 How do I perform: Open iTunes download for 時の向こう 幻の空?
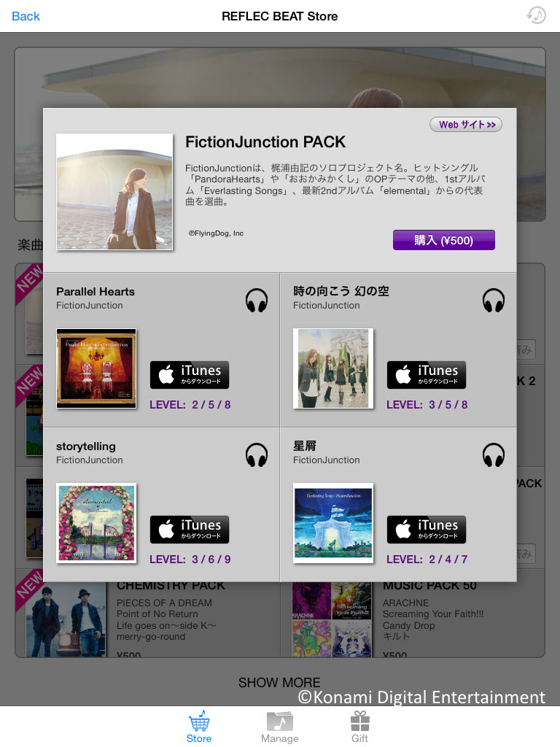point(426,375)
